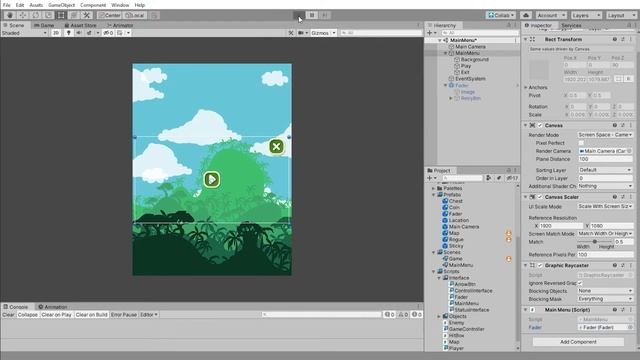Click the Add Component button
This screenshot has height=360, width=640.
pyautogui.click(x=578, y=342)
